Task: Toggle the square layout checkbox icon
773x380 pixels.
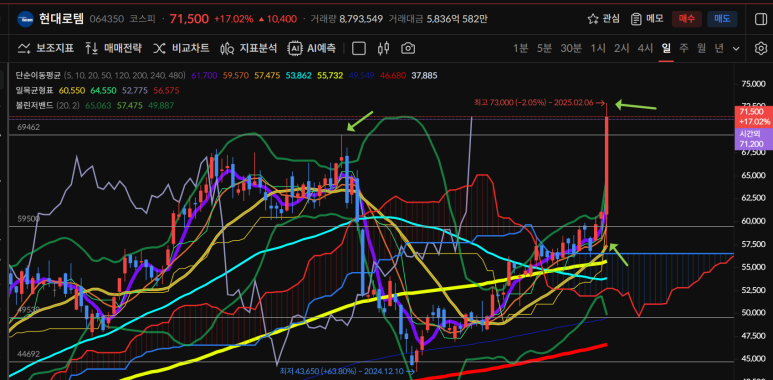Action: tap(359, 48)
